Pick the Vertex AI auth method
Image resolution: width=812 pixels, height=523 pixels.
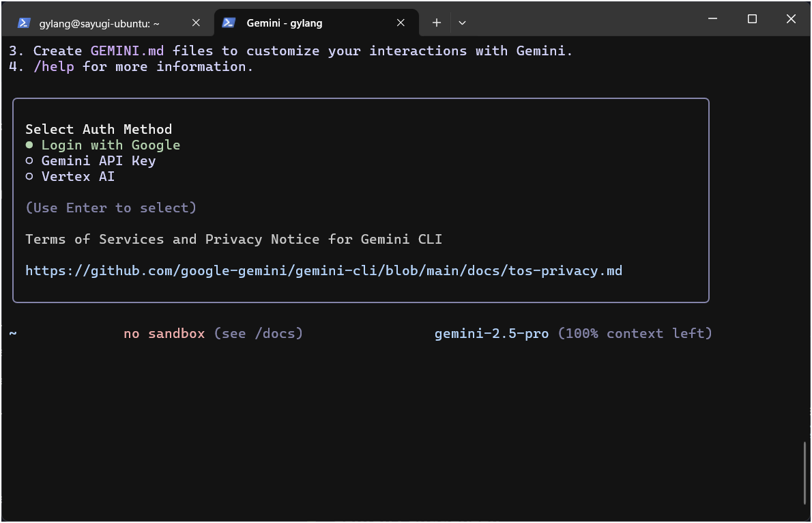[77, 176]
